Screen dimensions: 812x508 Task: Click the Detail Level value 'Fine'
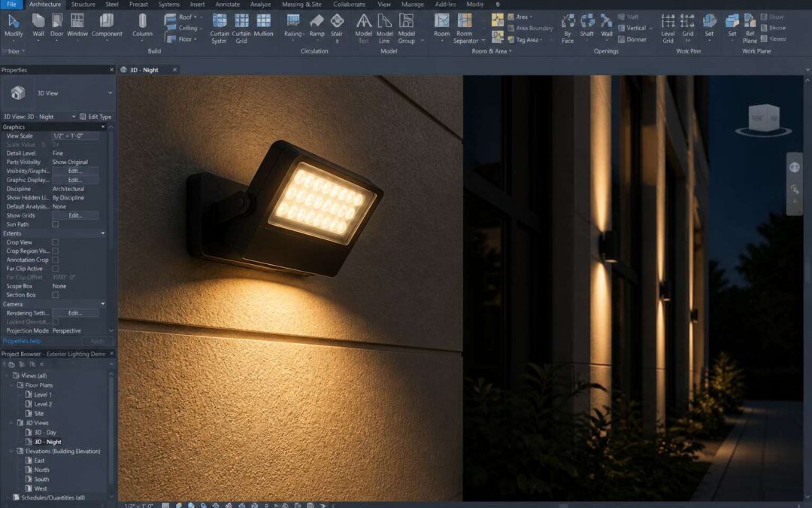point(57,154)
